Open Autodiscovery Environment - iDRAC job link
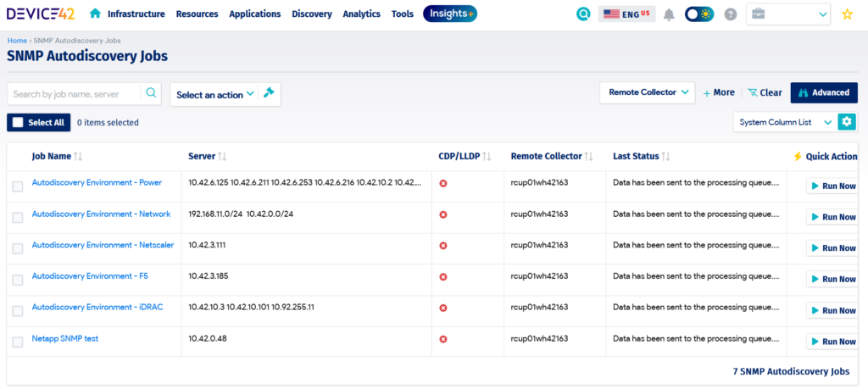 (x=97, y=307)
